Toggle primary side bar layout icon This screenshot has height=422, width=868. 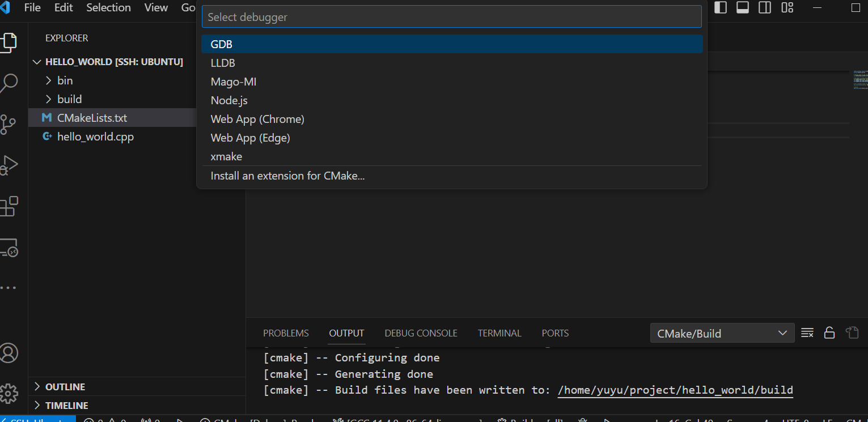coord(721,7)
